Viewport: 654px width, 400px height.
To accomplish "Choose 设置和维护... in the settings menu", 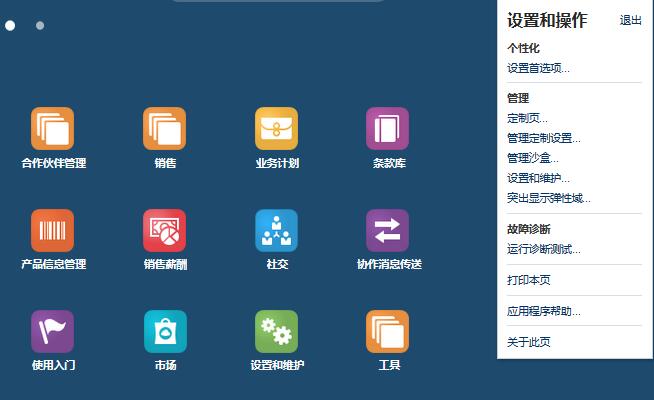I will tap(538, 178).
